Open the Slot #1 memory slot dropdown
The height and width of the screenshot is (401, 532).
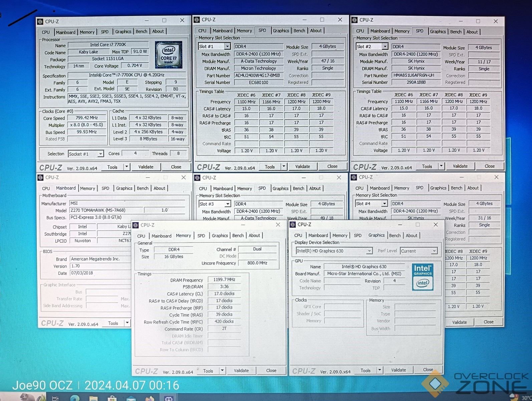click(x=227, y=46)
